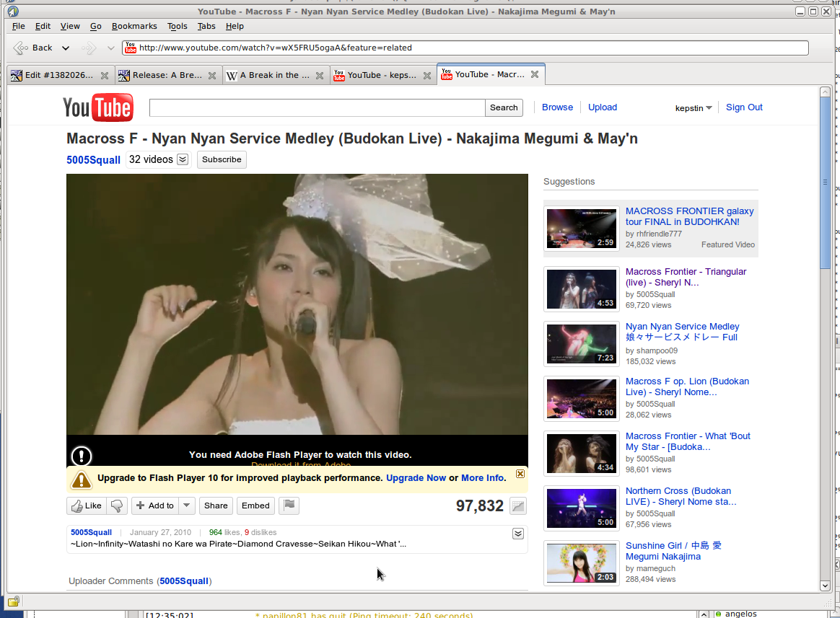The width and height of the screenshot is (840, 618).
Task: Click the Flash Player alert exclamation icon
Action: click(x=82, y=456)
